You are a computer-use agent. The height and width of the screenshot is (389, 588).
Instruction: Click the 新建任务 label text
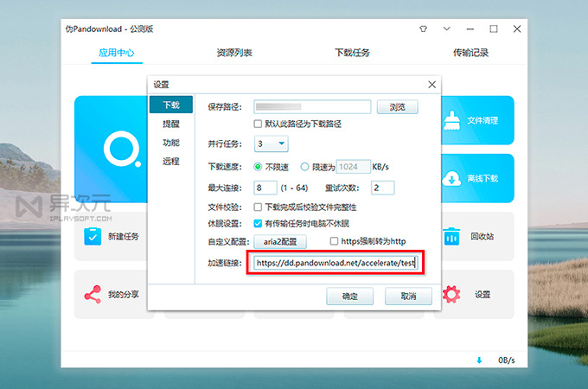124,237
